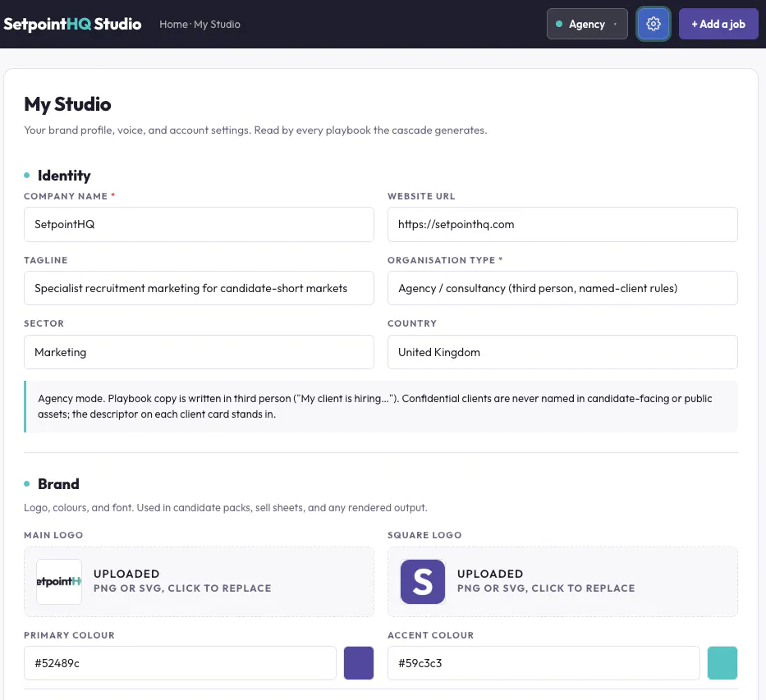This screenshot has height=700, width=766.
Task: Open the Country field
Action: (x=562, y=352)
